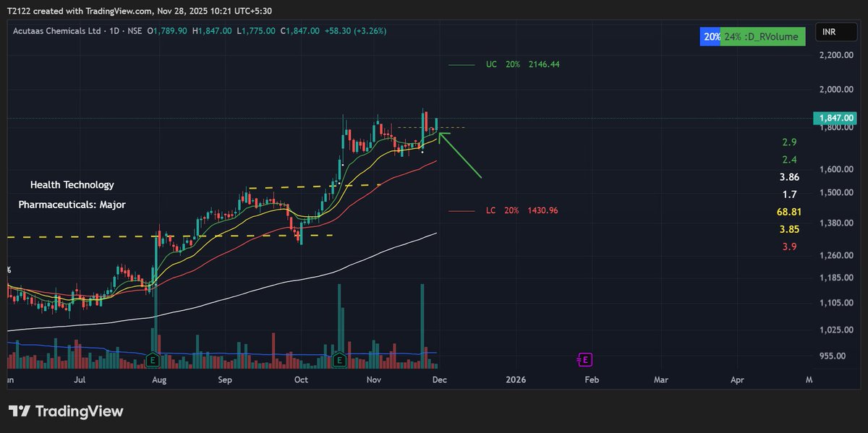The width and height of the screenshot is (868, 433).
Task: Click the blue 20% indicator label
Action: (x=710, y=37)
